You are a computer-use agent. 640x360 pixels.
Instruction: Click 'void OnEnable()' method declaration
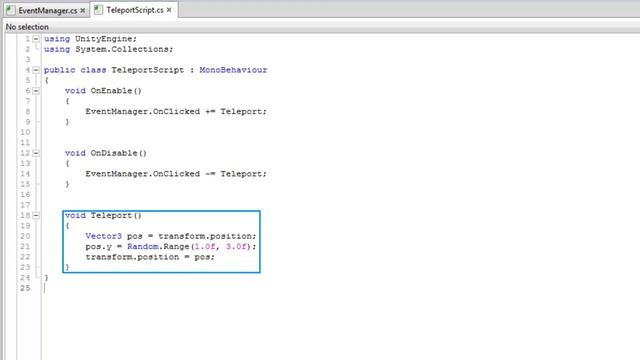103,91
